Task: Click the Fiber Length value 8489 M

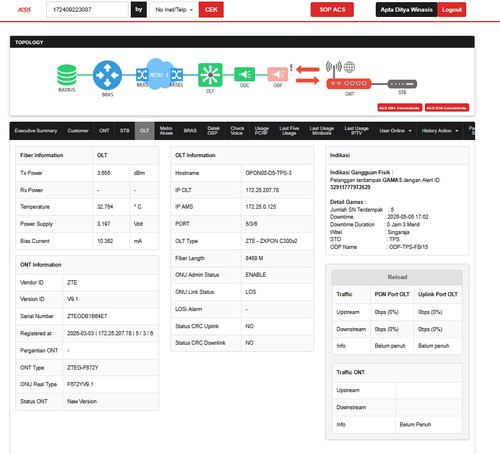Action: point(254,258)
